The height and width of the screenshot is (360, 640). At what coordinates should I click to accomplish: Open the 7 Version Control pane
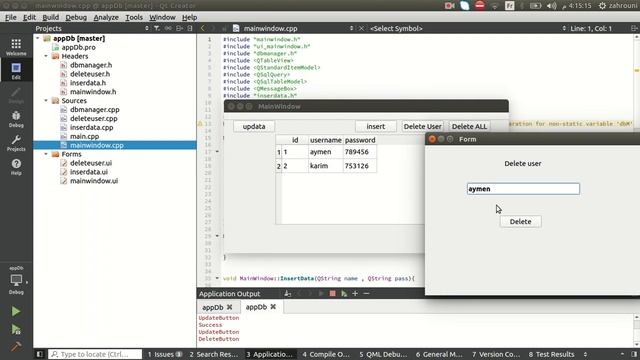[496, 354]
